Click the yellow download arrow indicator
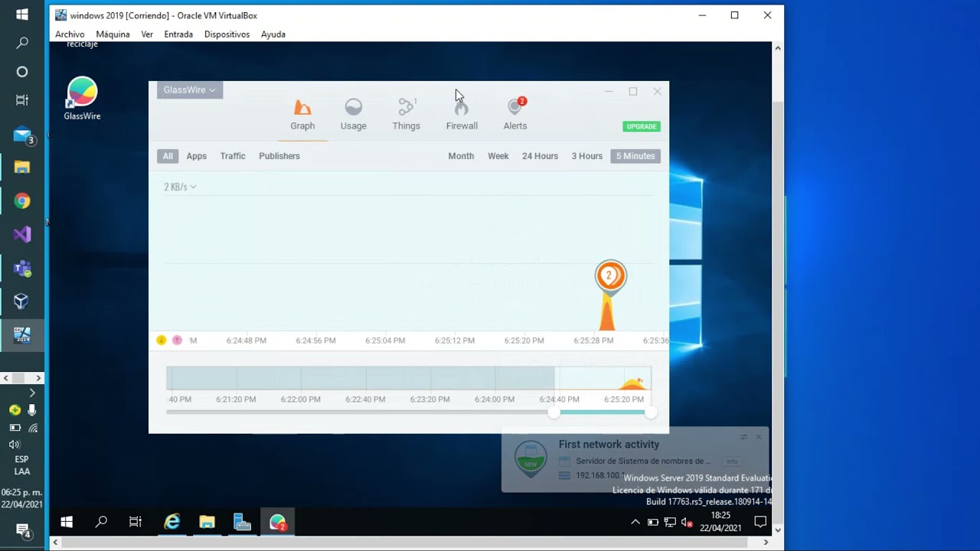The image size is (980, 551). point(161,341)
